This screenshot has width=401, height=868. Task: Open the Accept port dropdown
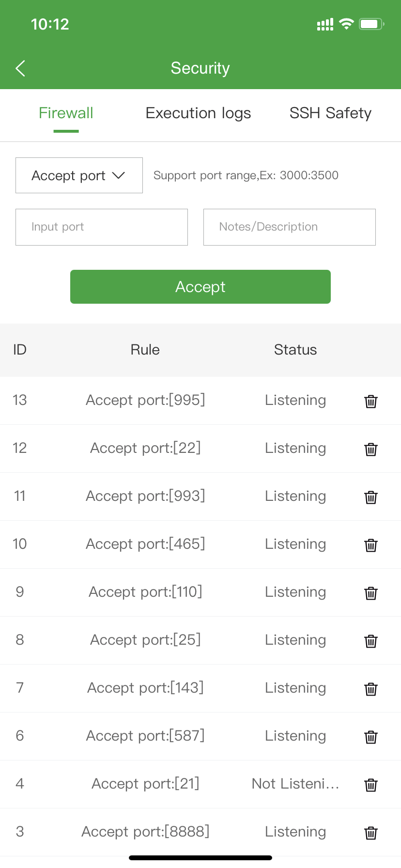coord(79,175)
